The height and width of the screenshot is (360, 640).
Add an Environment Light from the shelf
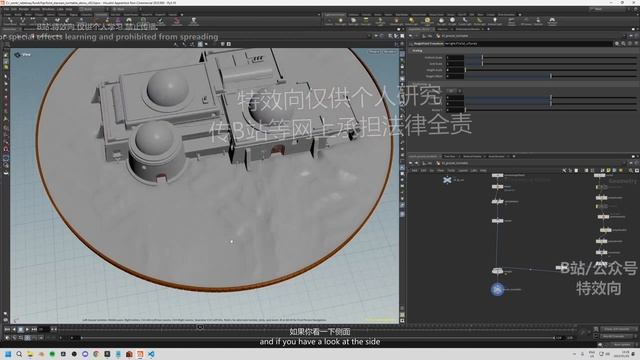point(427,21)
